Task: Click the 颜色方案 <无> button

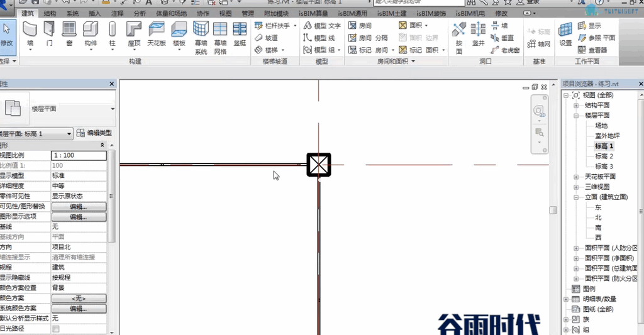Action: pos(79,299)
